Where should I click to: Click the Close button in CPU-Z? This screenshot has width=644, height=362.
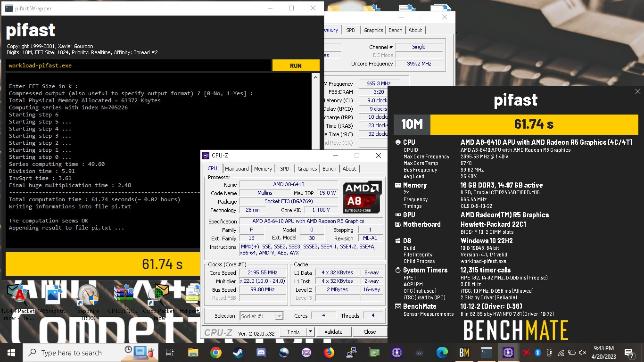point(370,332)
